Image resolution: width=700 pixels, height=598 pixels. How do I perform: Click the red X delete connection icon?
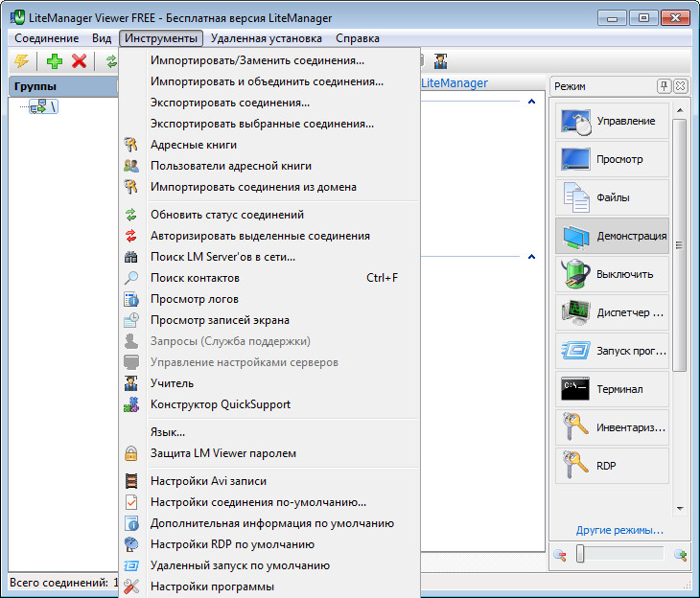[79, 60]
